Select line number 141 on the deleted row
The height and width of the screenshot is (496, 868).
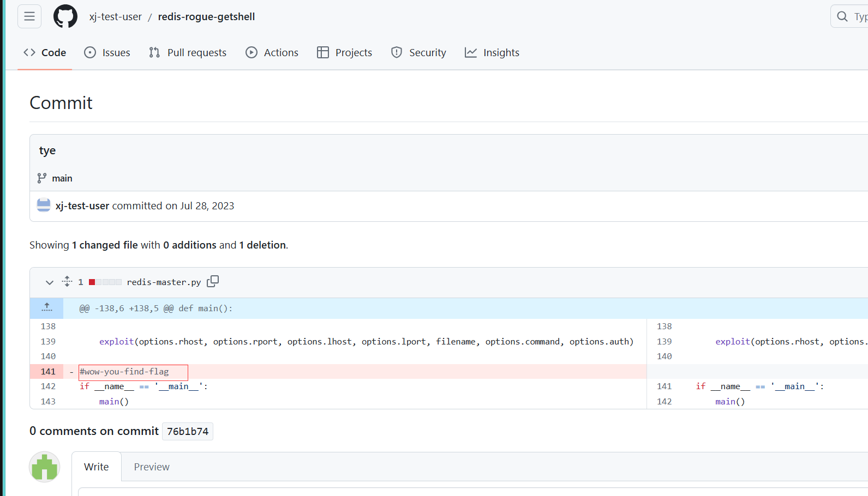[48, 371]
